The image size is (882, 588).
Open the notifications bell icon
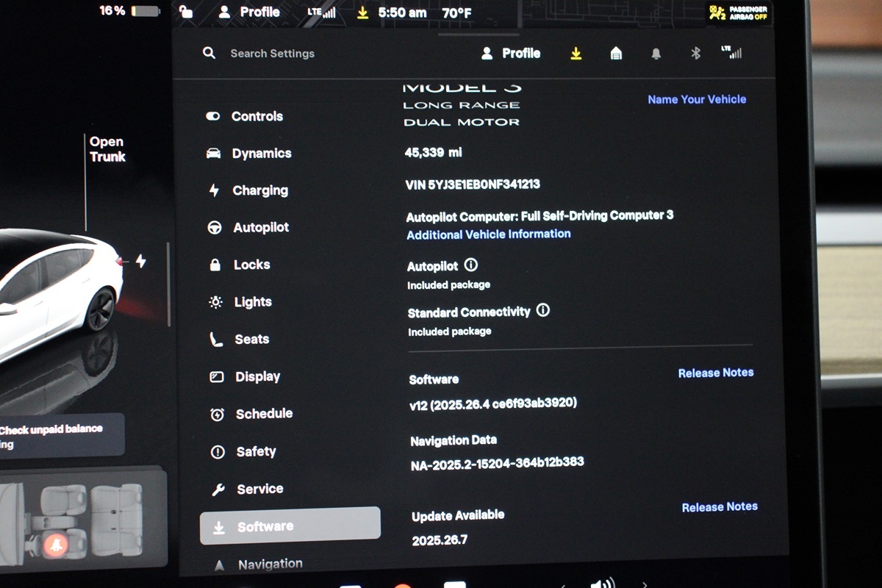click(656, 54)
